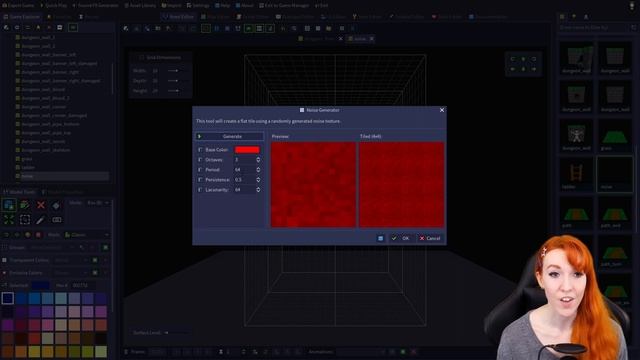The image size is (640, 360).
Task: Click the Generate button in Noise Generator
Action: [230, 136]
